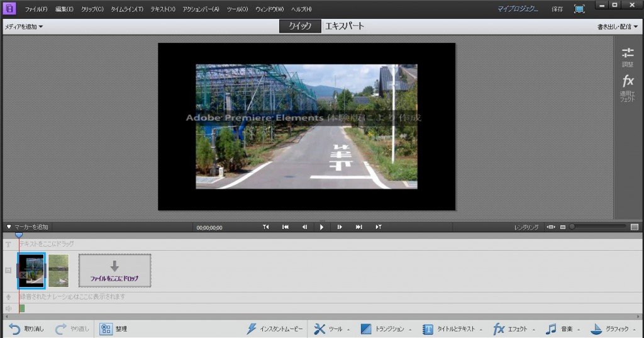The height and width of the screenshot is (338, 644).
Task: Open the タイムライン(T) menu
Action: pos(127,9)
